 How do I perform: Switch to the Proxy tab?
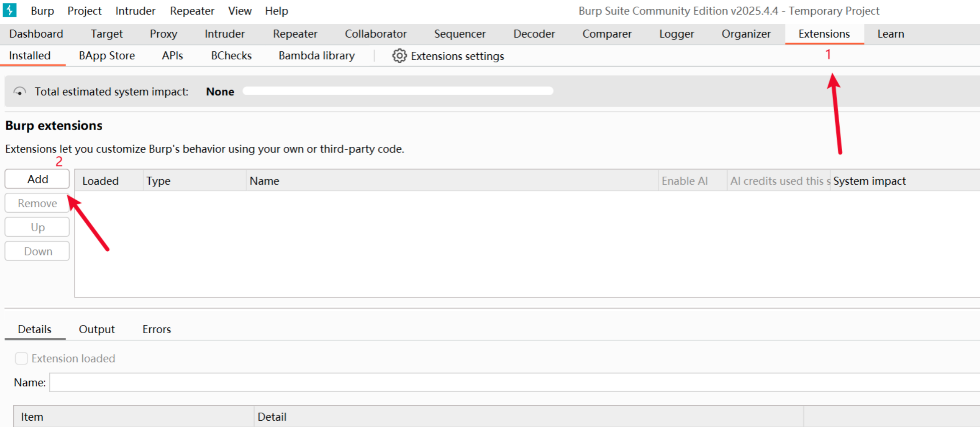[x=163, y=34]
